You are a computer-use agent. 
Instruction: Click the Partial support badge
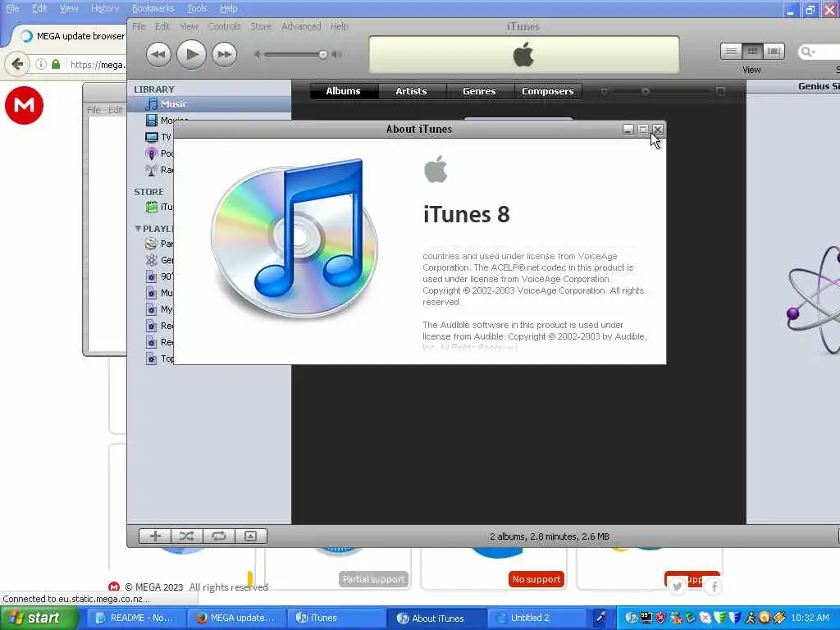pyautogui.click(x=373, y=579)
